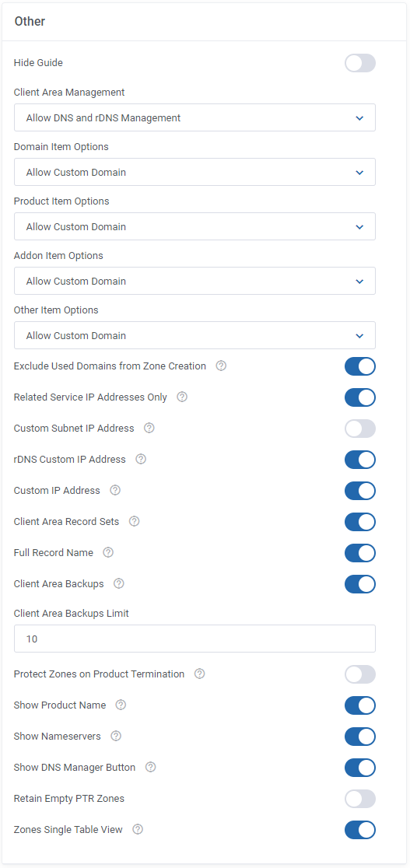Turn off rDNS Custom IP Address switch
Screen dimensions: 410x868
(x=360, y=460)
